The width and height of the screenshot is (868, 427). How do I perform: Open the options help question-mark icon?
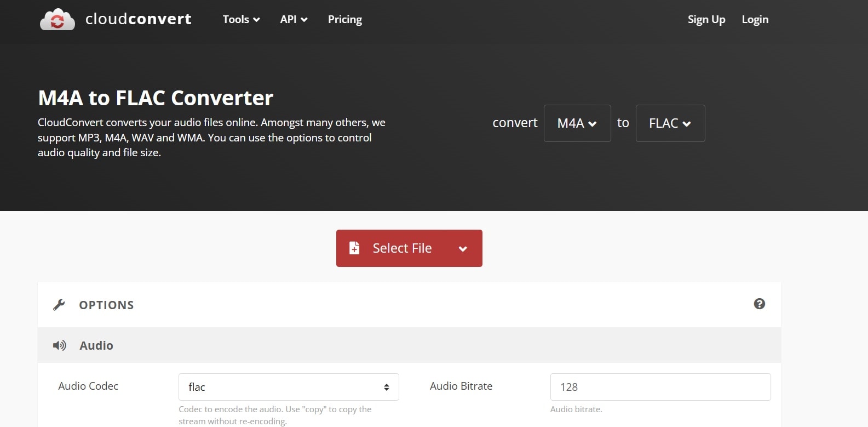pyautogui.click(x=759, y=304)
